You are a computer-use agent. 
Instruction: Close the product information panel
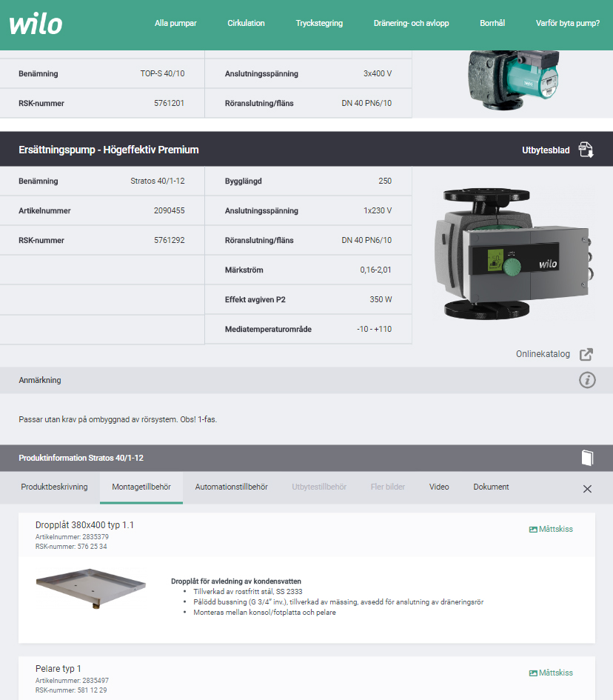pyautogui.click(x=587, y=489)
